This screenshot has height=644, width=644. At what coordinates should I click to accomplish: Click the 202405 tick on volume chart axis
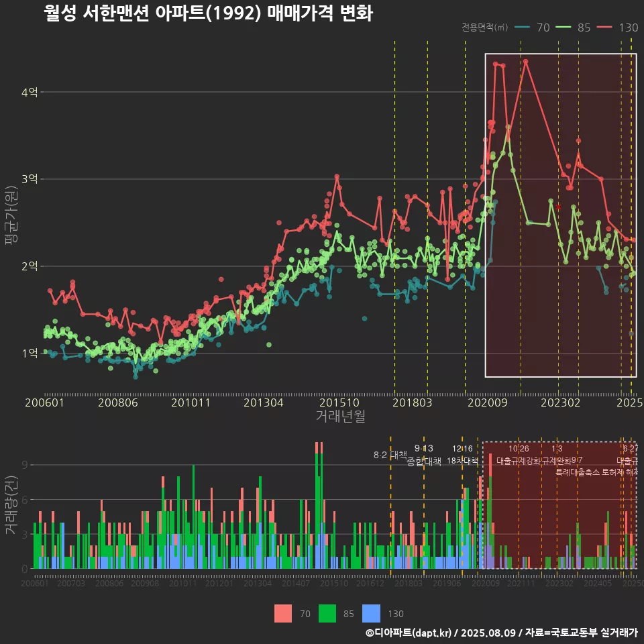pos(598,583)
